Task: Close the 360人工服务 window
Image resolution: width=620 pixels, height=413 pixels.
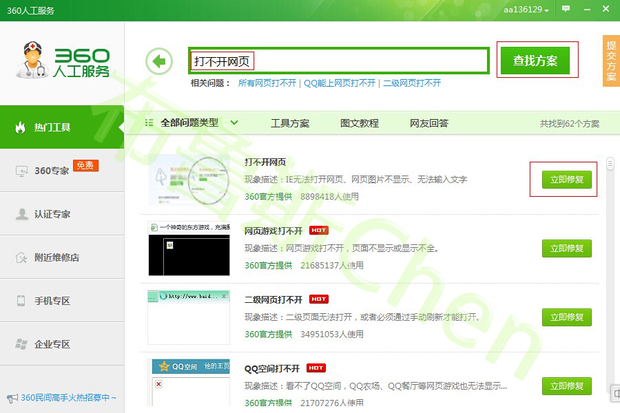Action: click(606, 9)
